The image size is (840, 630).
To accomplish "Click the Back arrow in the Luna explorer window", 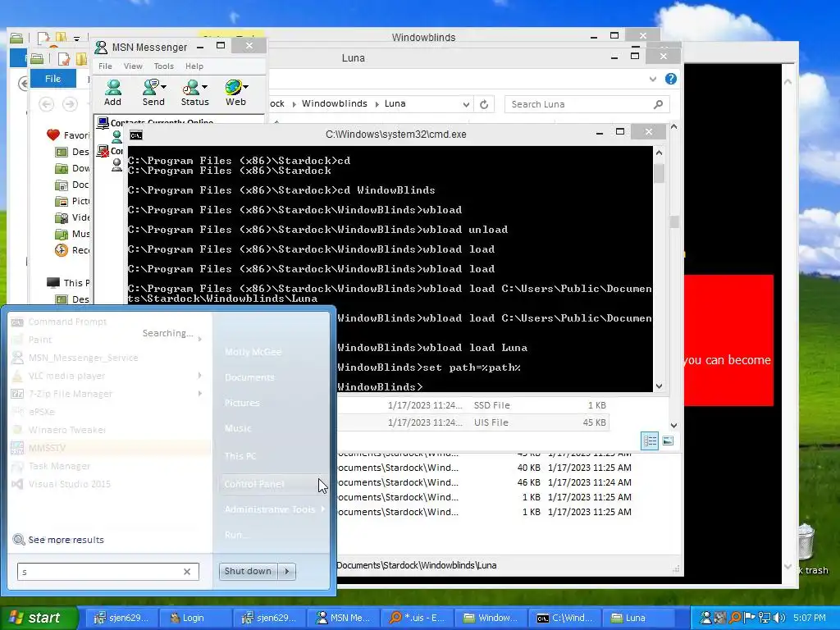I will pyautogui.click(x=47, y=104).
